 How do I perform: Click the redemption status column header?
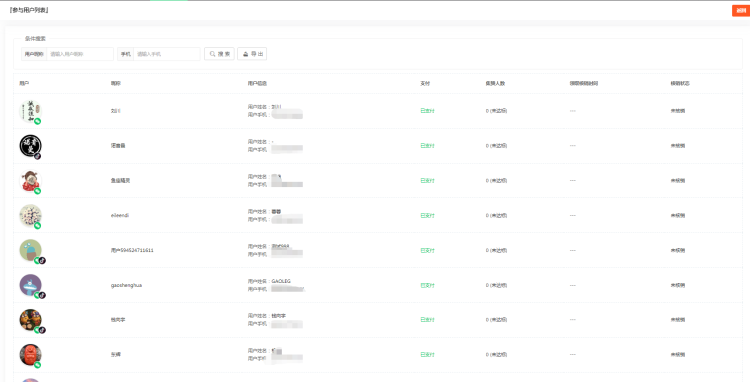click(x=680, y=83)
